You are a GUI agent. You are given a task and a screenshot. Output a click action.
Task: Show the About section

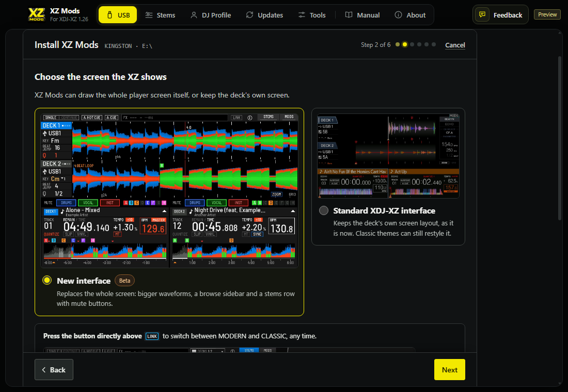click(x=410, y=15)
